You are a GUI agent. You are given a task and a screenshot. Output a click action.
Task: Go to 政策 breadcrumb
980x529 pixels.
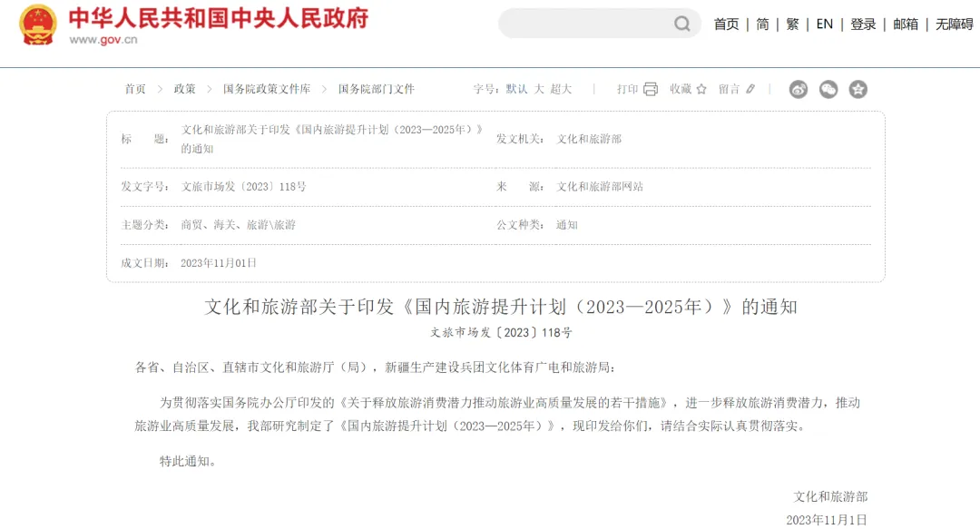(x=184, y=89)
